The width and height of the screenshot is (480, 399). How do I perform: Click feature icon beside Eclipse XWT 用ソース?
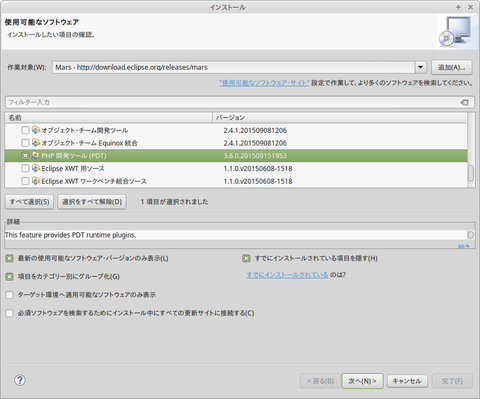[36, 168]
